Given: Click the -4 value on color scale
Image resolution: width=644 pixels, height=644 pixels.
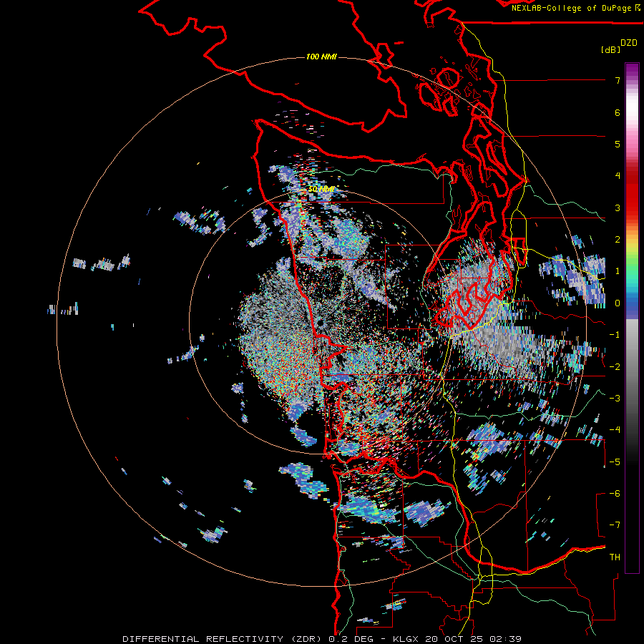Looking at the screenshot, I should (x=615, y=429).
